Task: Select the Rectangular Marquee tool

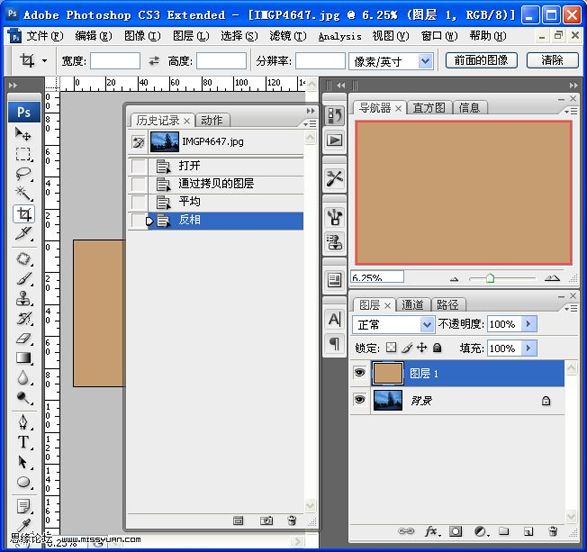Action: [23, 154]
